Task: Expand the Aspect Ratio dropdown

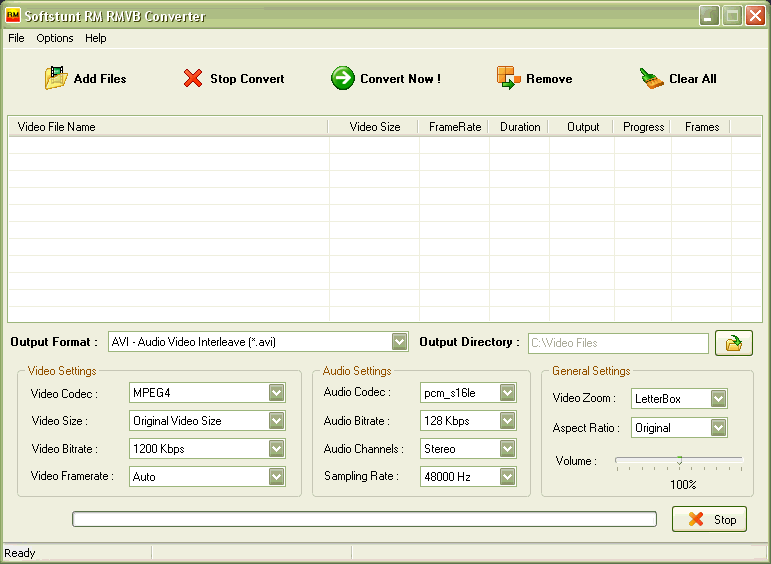Action: 718,428
